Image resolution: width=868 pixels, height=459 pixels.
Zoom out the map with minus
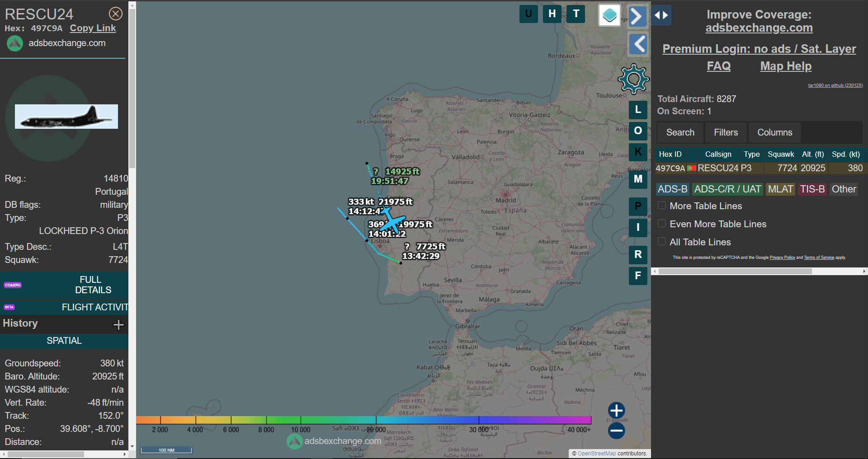pos(617,431)
